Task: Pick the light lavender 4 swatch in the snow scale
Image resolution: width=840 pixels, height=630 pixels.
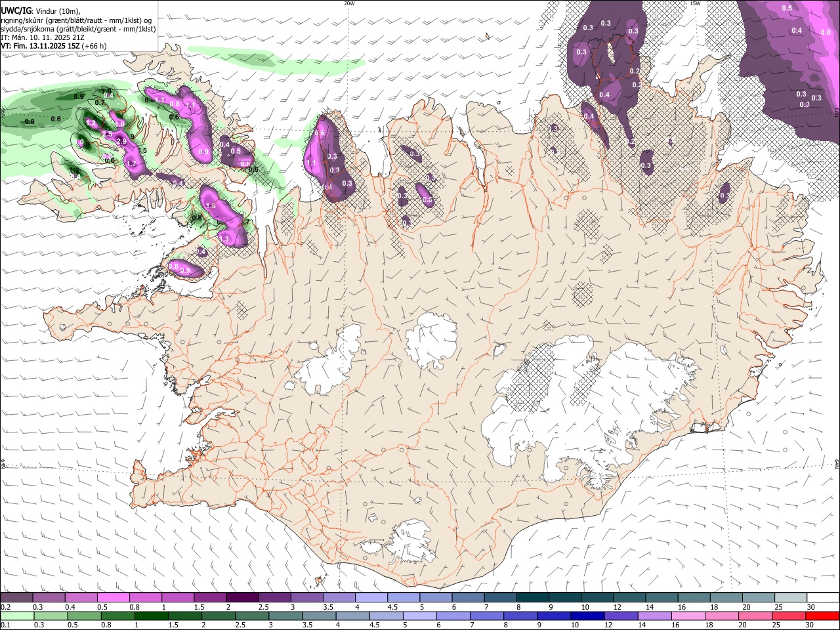Action: pyautogui.click(x=371, y=598)
